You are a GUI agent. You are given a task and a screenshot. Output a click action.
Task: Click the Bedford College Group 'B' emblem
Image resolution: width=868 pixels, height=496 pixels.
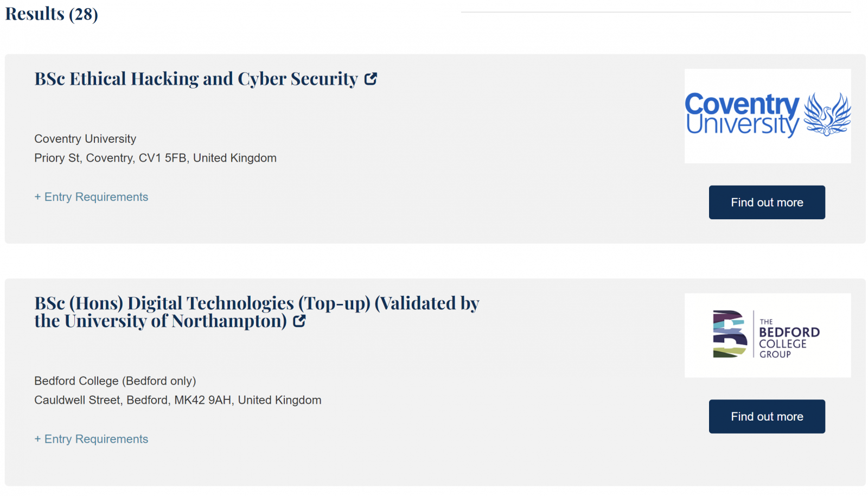click(x=730, y=334)
